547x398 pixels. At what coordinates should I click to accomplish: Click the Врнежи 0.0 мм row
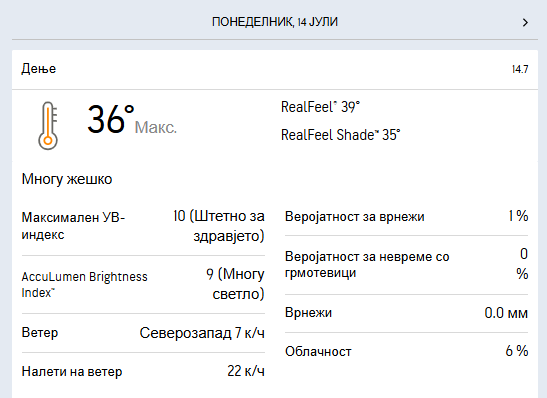(x=406, y=313)
